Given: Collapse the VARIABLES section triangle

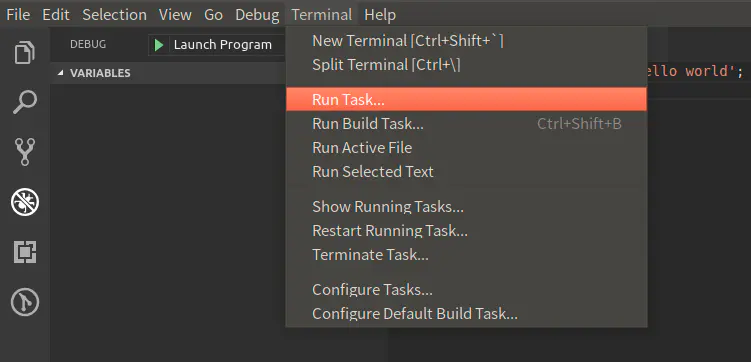Looking at the screenshot, I should 60,73.
